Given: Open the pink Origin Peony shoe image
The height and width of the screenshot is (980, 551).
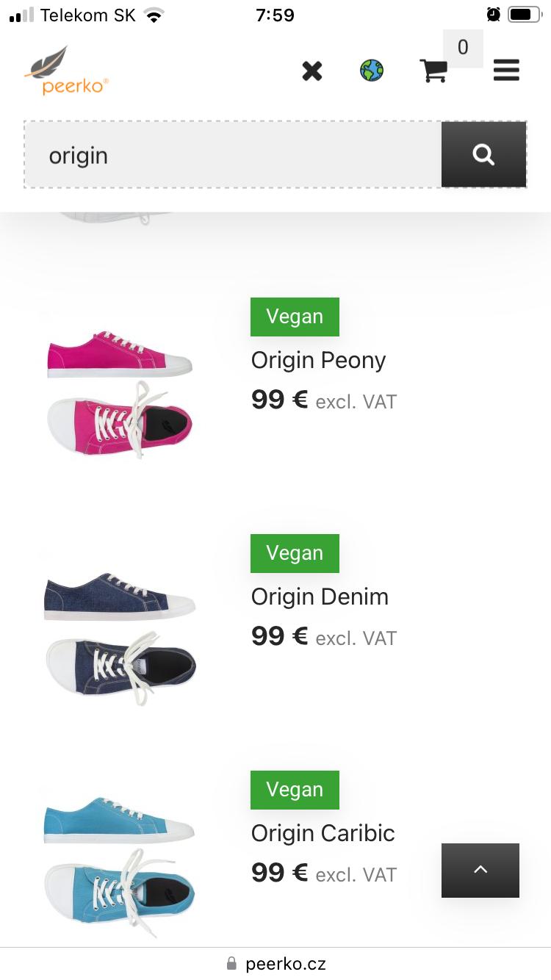Looking at the screenshot, I should [120, 394].
